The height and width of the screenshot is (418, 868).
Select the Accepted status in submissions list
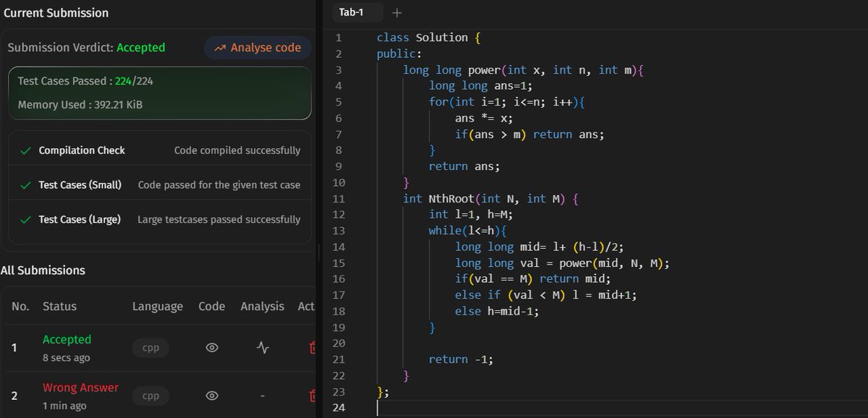tap(67, 339)
